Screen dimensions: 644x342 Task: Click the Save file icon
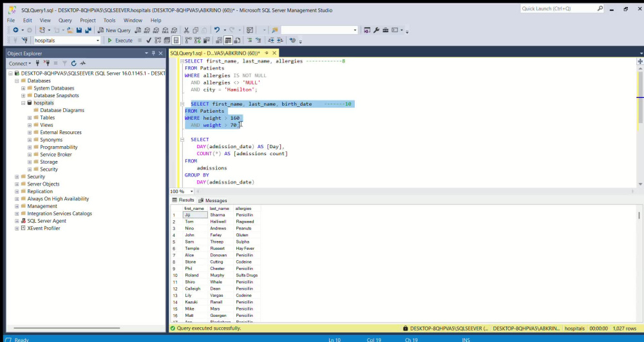point(79,30)
